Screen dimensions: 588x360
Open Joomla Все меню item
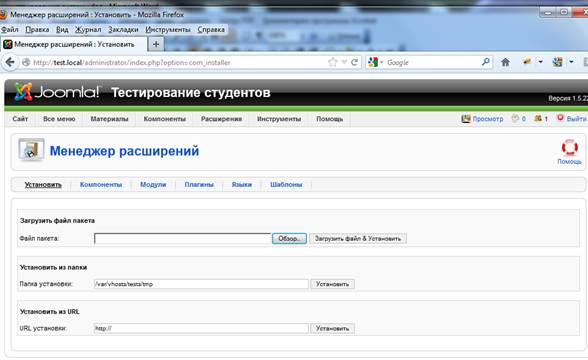59,119
